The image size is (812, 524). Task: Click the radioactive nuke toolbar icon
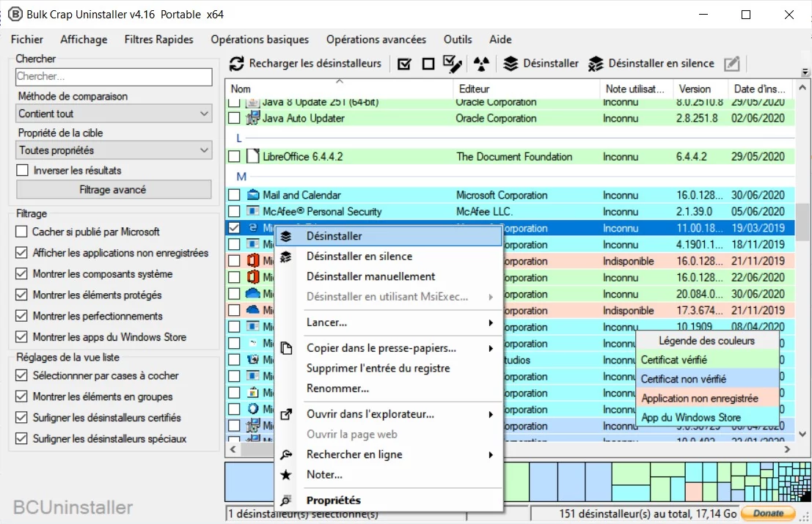point(481,64)
